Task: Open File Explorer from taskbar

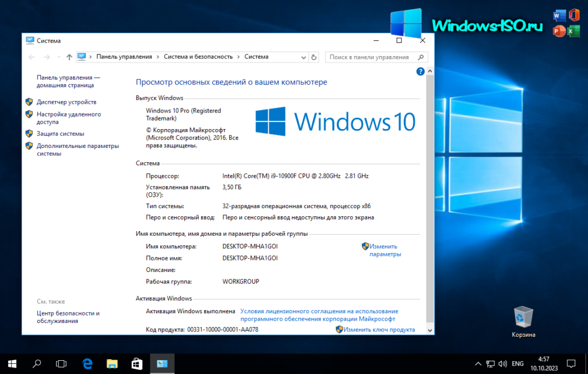Action: [x=112, y=364]
